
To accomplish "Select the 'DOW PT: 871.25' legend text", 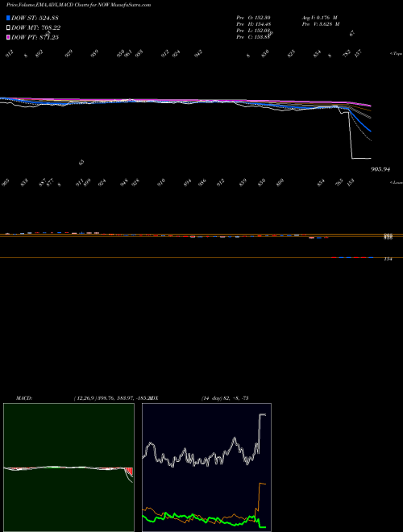I will click(35, 37).
